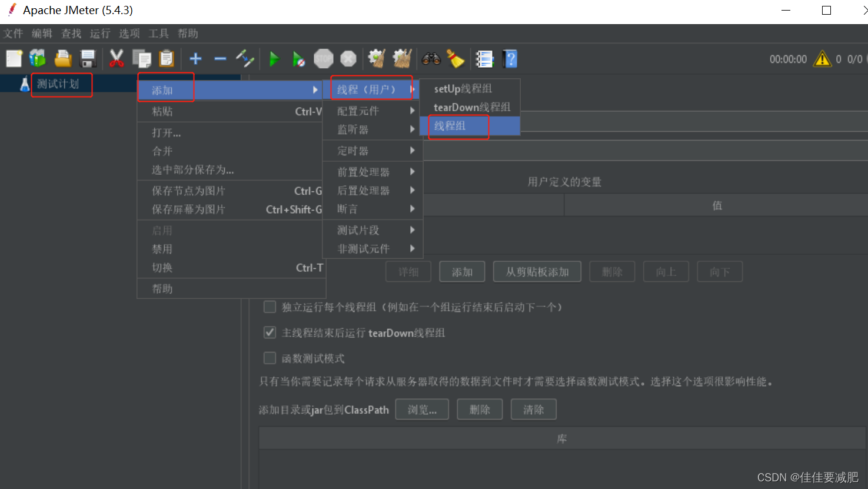Expand the 监听器 submenu

click(371, 129)
